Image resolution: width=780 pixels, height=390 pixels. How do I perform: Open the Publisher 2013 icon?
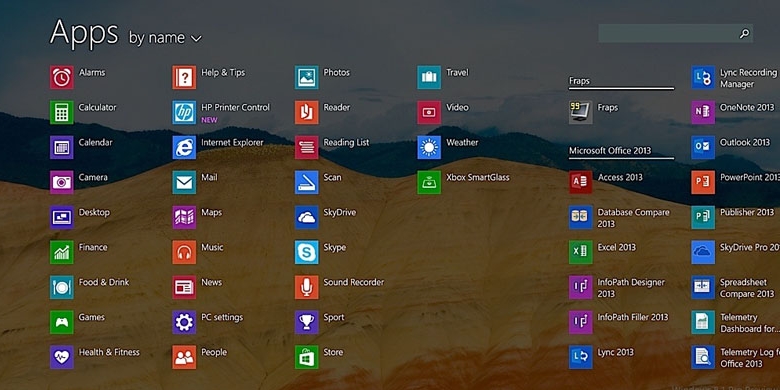(703, 217)
